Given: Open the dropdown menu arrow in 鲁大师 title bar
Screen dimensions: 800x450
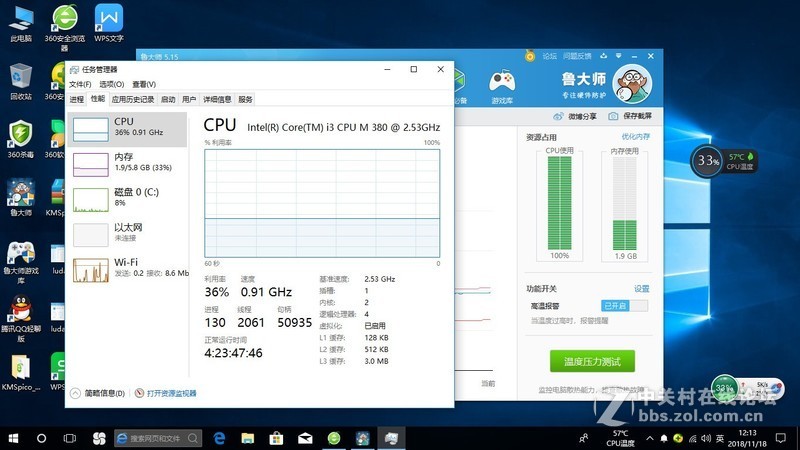Looking at the screenshot, I should coord(618,56).
